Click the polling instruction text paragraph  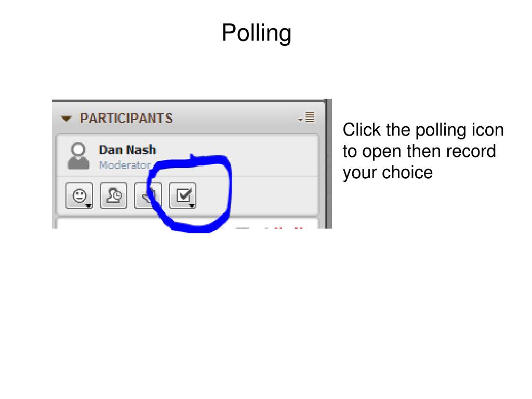tap(423, 151)
